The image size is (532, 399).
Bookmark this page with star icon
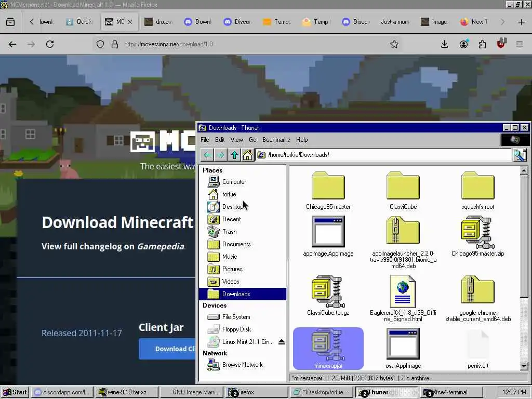[x=394, y=44]
